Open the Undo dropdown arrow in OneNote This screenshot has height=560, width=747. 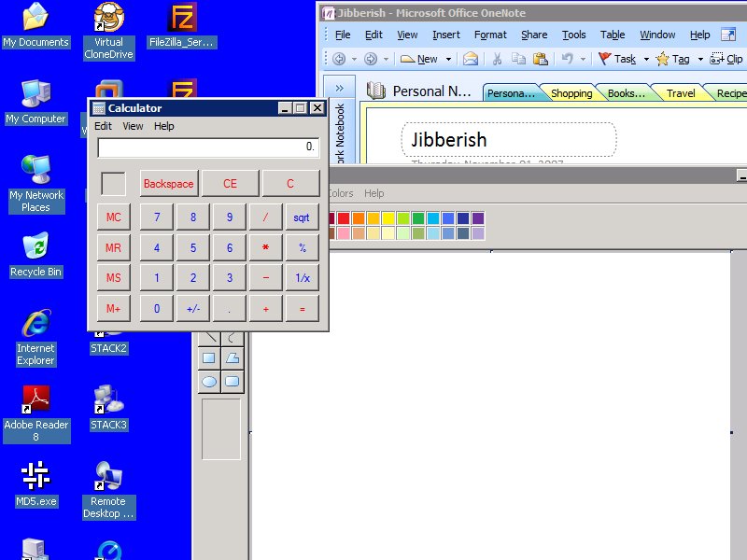(583, 59)
